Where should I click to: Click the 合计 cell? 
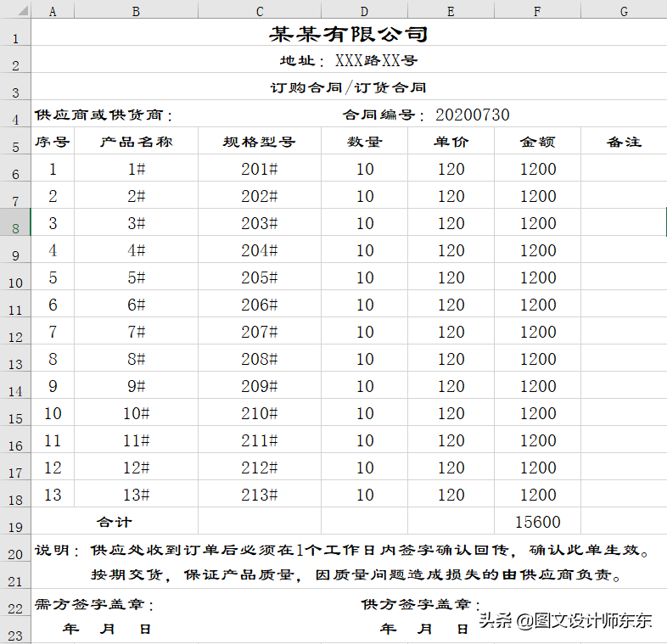115,521
